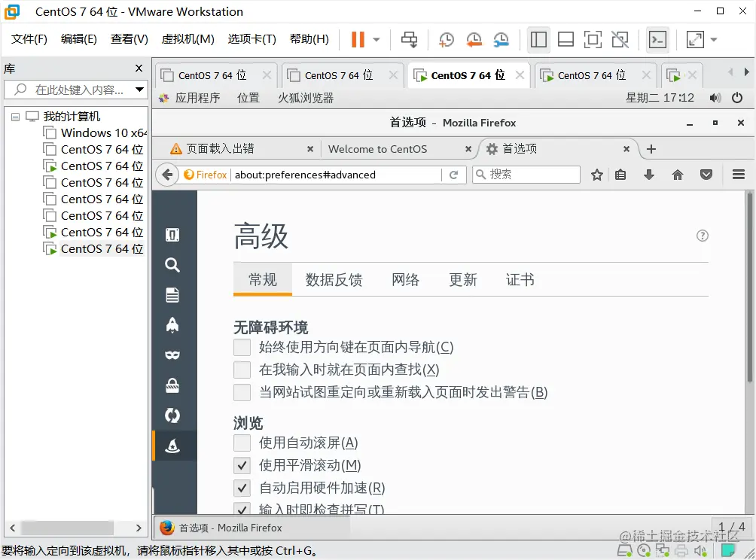The width and height of the screenshot is (756, 560).
Task: Click the Firefox page vertical scrollbar
Action: [750, 289]
